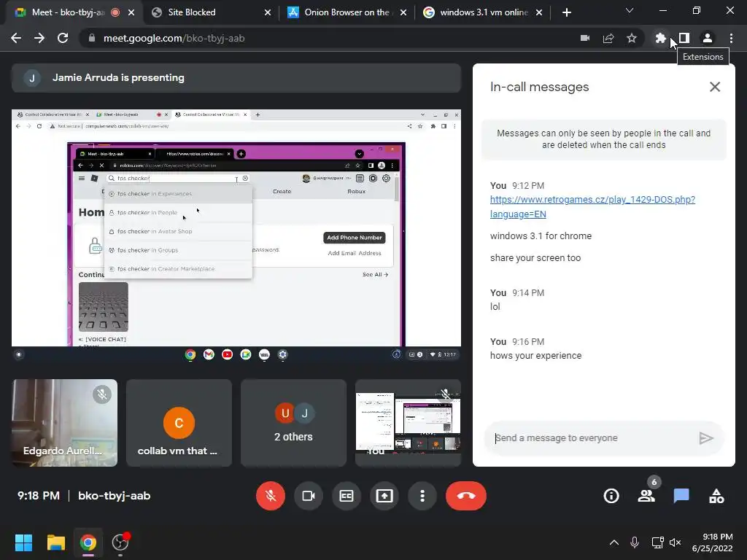Viewport: 747px width, 560px height.
Task: Click Jamie Arruda's presented screen
Action: (236, 236)
